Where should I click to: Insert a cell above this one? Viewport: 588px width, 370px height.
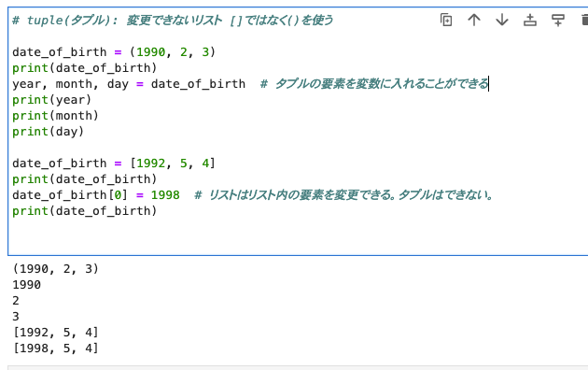[530, 20]
